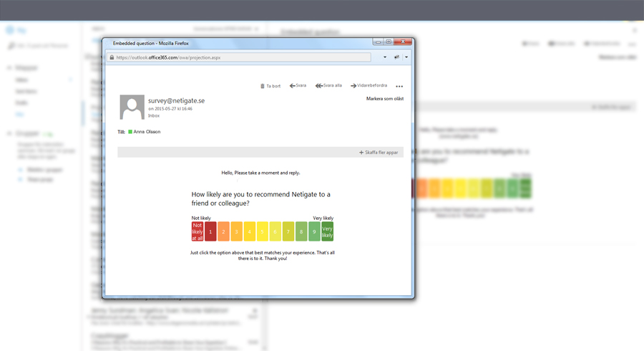Minimize the Embedded question Firefox window
This screenshot has height=351, width=644.
(x=378, y=42)
